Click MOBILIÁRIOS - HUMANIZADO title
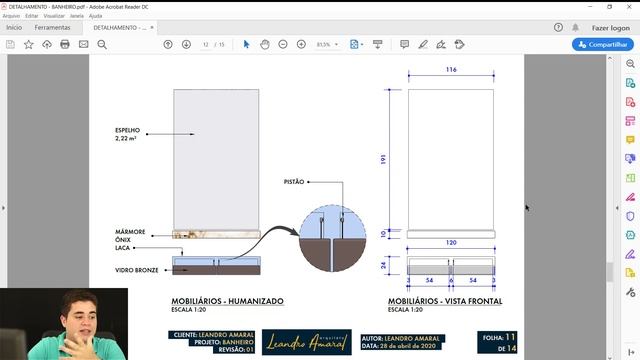Viewport: 640px width, 360px height. tap(227, 301)
